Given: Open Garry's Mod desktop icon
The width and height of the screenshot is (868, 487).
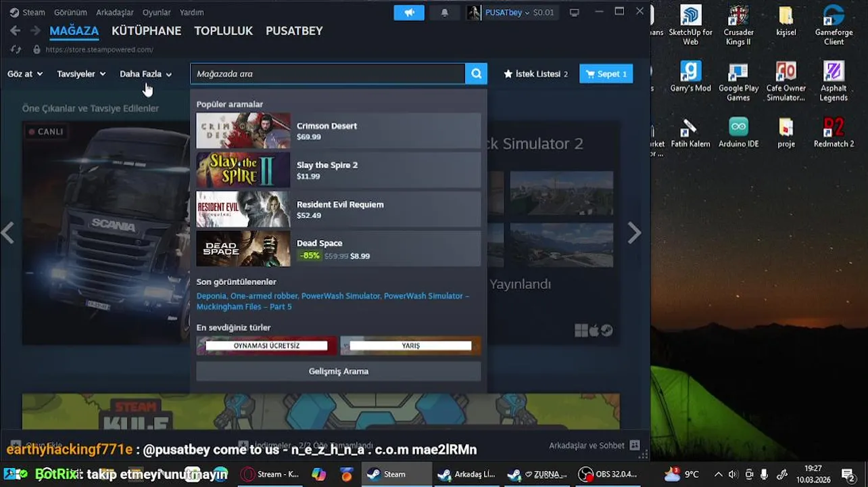Looking at the screenshot, I should pyautogui.click(x=690, y=76).
